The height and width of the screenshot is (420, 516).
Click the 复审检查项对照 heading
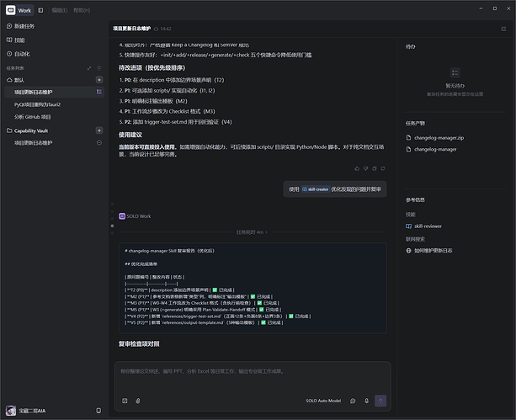139,343
